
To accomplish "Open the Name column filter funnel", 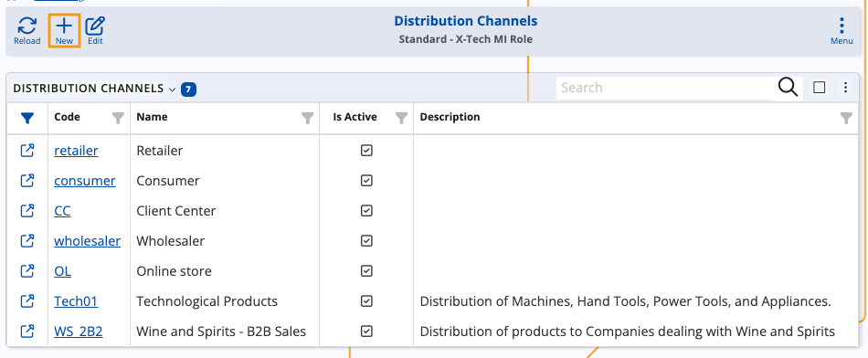I will 308,117.
